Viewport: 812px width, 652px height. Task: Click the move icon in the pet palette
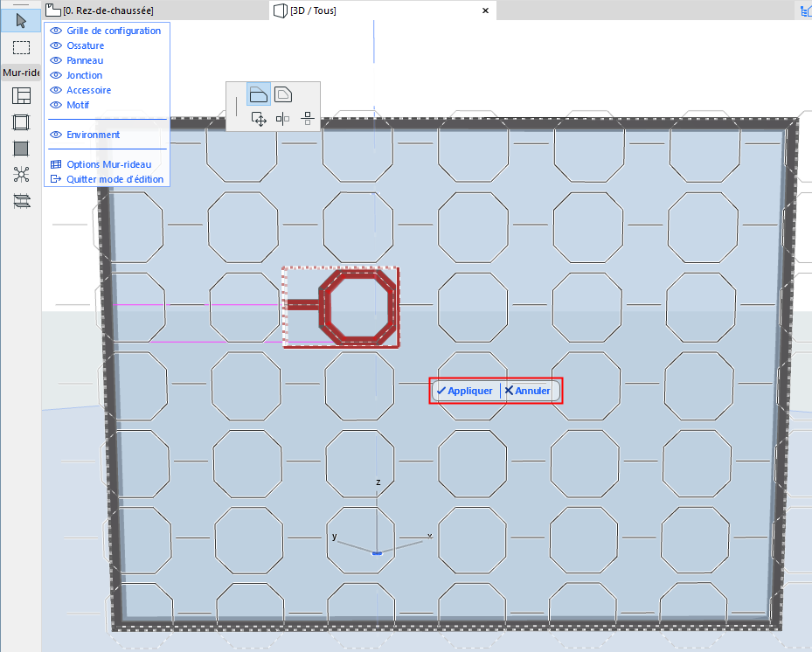259,119
